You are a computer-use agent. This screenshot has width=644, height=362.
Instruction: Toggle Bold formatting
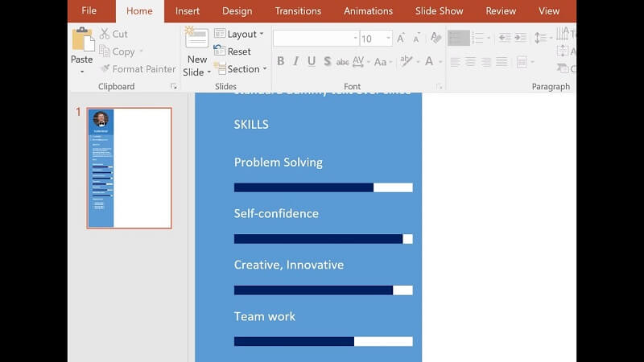click(x=280, y=61)
